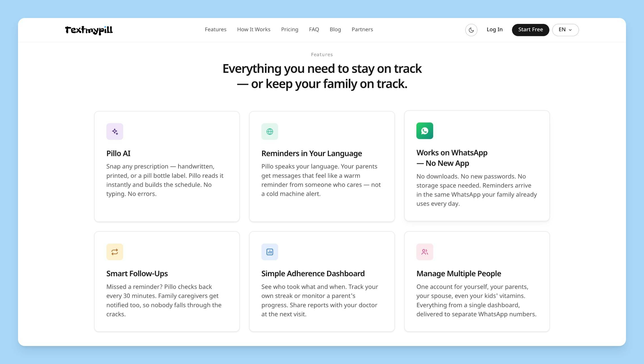Go to the Features nav link

click(216, 30)
